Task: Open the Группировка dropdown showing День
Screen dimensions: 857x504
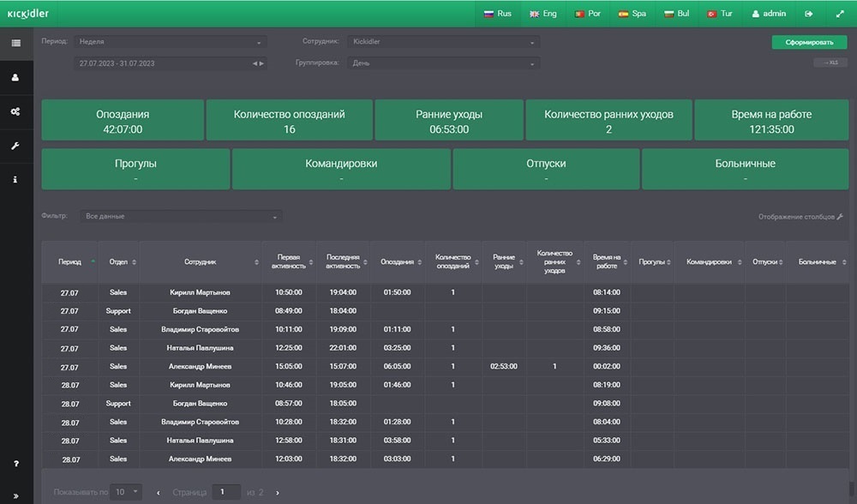Action: tap(442, 63)
